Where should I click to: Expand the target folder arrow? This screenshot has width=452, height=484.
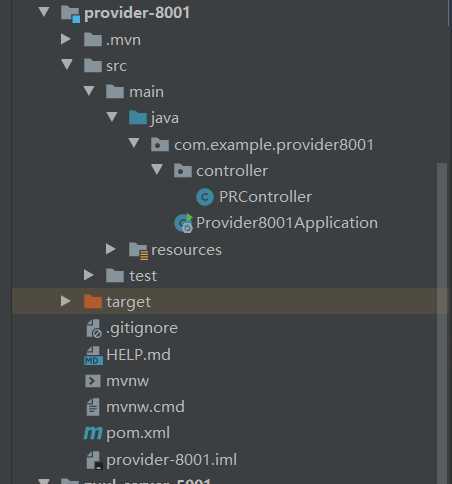(x=66, y=301)
